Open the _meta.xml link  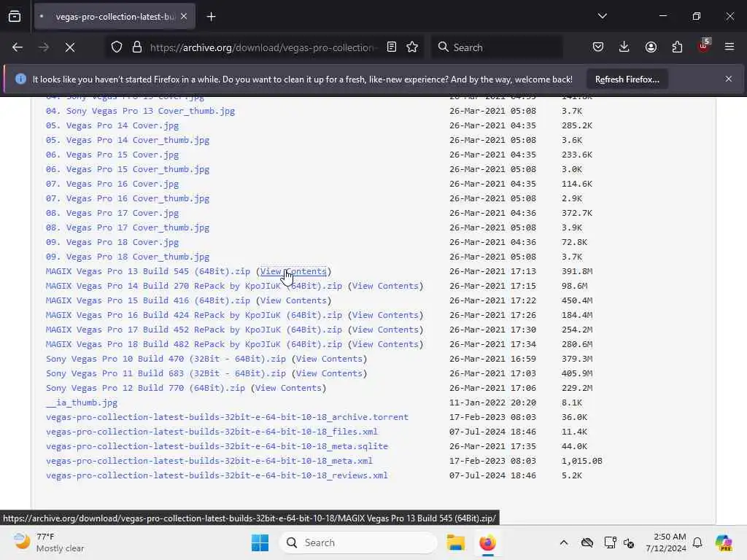tap(209, 461)
